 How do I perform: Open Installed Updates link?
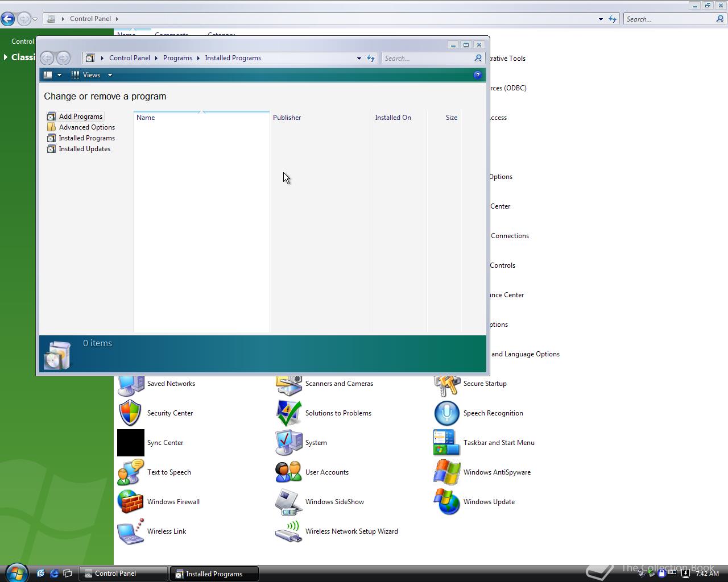click(85, 149)
